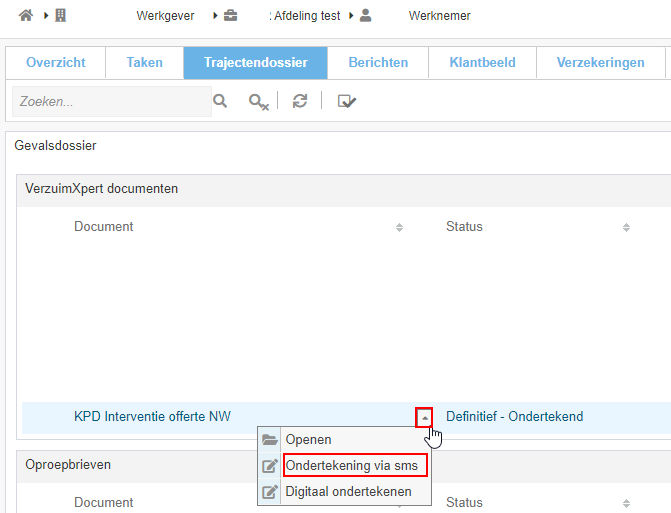Click the building icon in breadcrumb
This screenshot has width=671, height=513.
(61, 15)
